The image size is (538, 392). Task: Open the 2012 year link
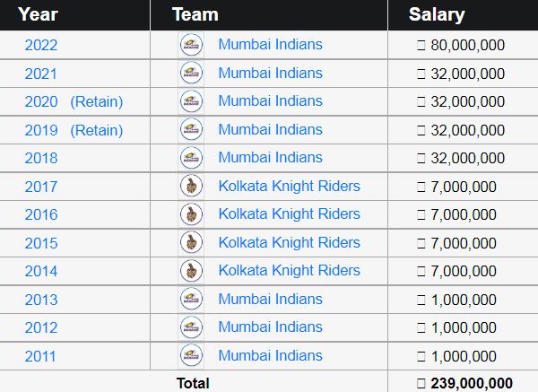click(x=41, y=327)
